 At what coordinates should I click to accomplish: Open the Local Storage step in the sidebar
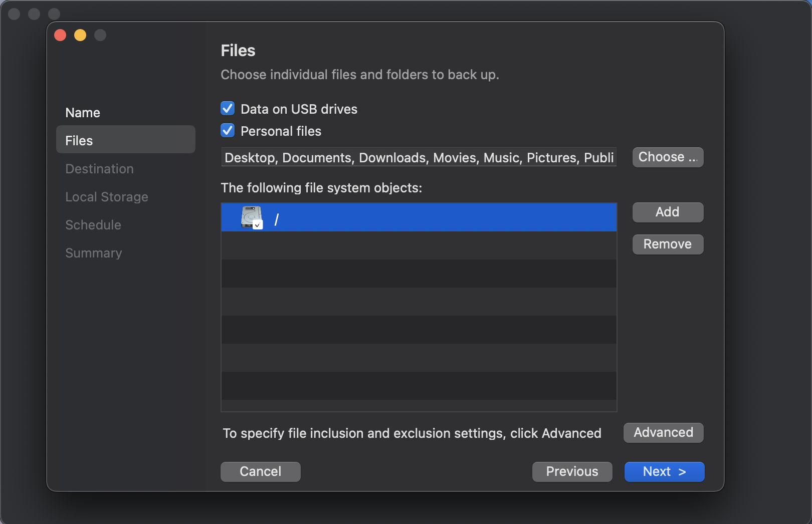(126, 197)
